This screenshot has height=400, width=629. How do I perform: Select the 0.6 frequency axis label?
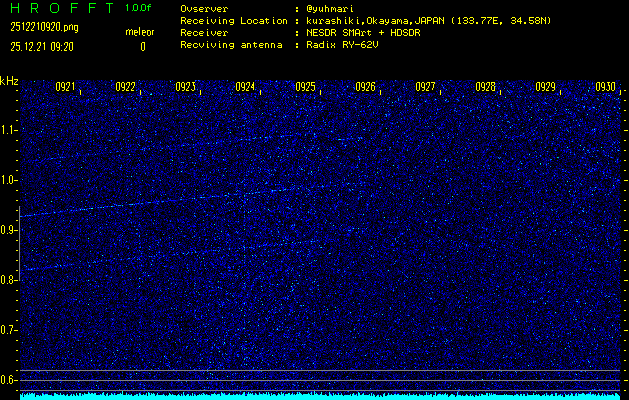[x=9, y=380]
